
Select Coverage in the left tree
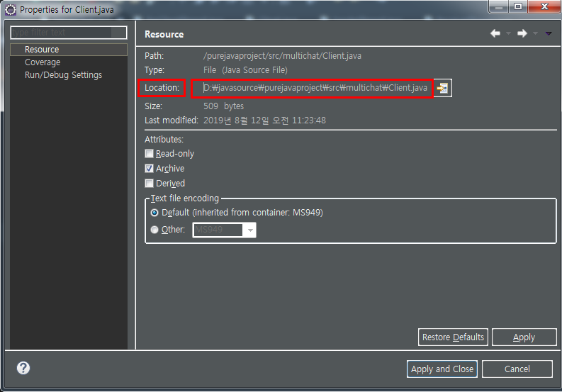coord(43,62)
